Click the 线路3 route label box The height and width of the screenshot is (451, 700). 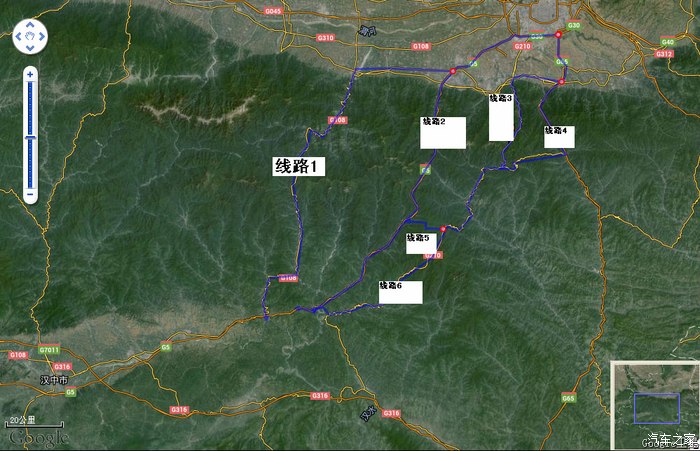tap(501, 117)
